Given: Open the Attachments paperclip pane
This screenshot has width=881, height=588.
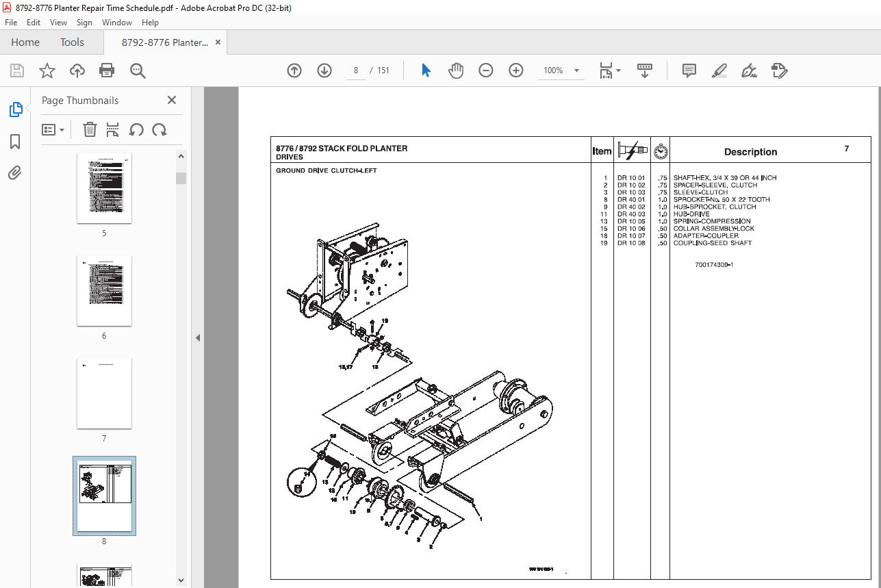Looking at the screenshot, I should pos(15,172).
